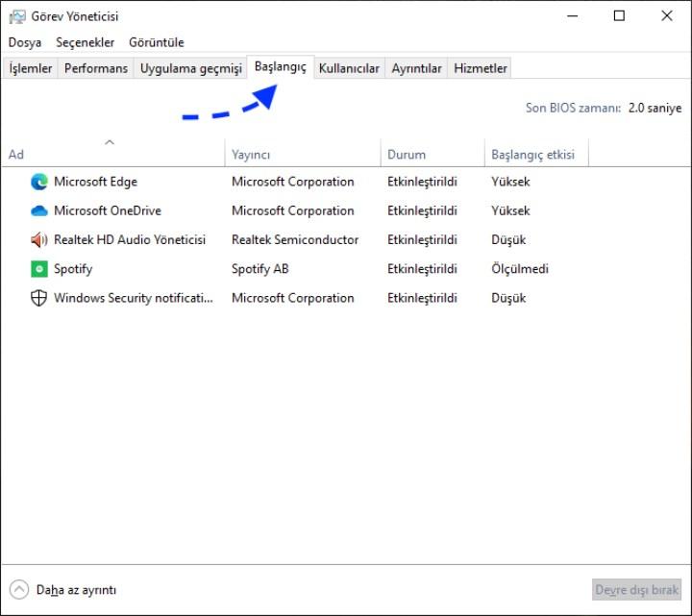
Task: Click the Realtek Semiconductor publisher cell
Action: point(295,240)
